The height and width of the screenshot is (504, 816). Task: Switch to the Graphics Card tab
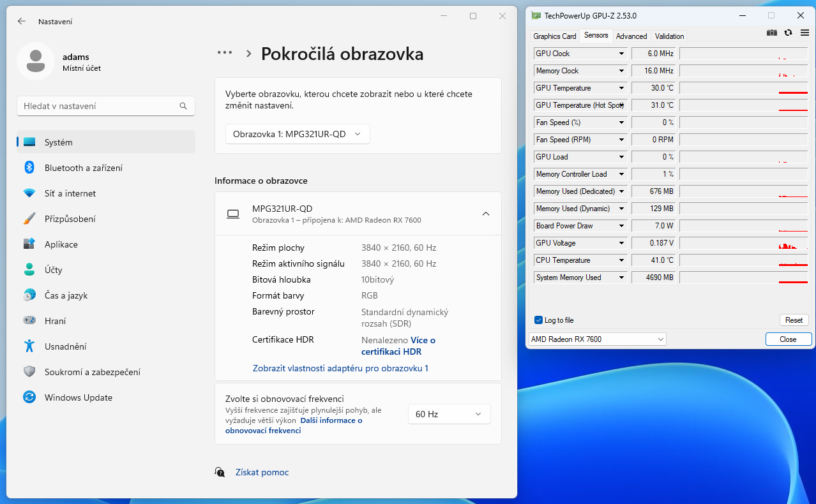tap(555, 36)
